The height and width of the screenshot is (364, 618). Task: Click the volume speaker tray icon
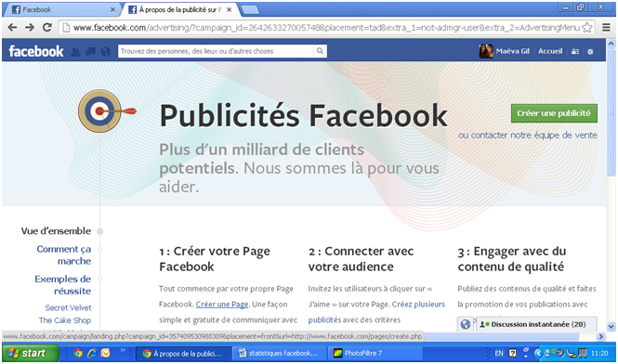tap(559, 353)
